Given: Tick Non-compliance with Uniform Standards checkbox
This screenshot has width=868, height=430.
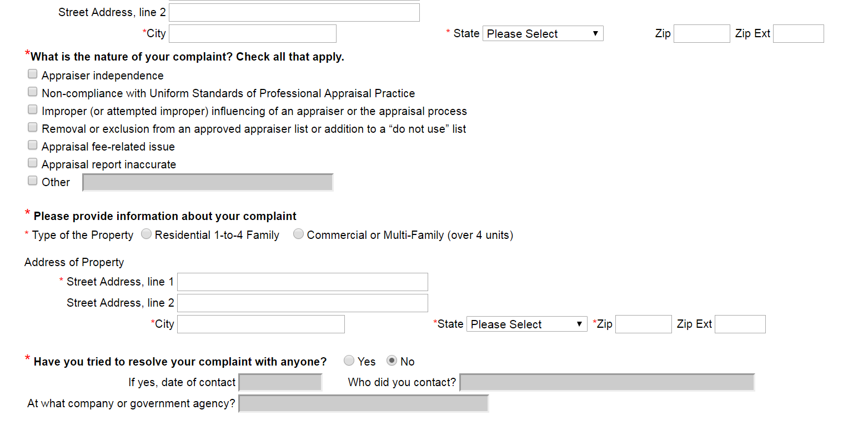Looking at the screenshot, I should (x=33, y=92).
